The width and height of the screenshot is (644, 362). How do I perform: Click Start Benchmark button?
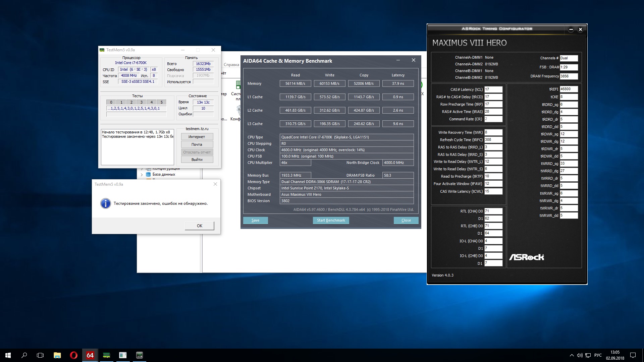pyautogui.click(x=331, y=220)
